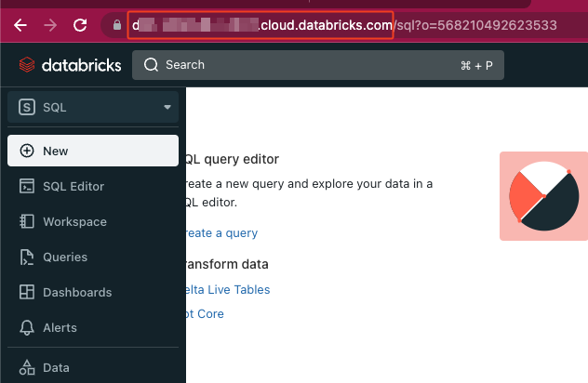Expand the SQL persona switcher dropdown
Viewport: 588px width, 383px height.
point(167,107)
